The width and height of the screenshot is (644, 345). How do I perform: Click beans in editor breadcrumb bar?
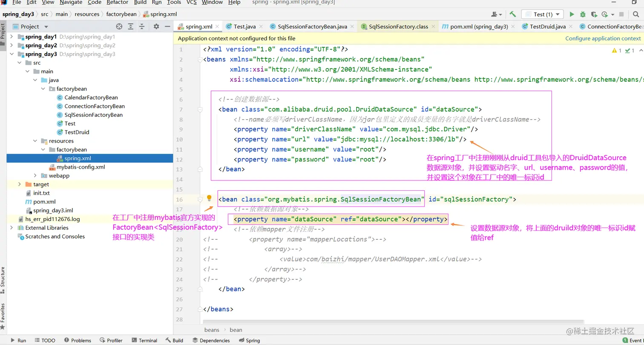[212, 330]
